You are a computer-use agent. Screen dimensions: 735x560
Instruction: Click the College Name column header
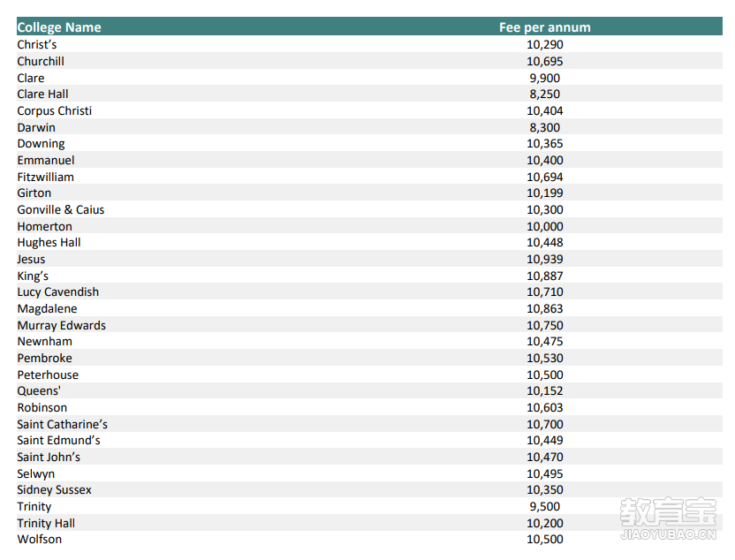pyautogui.click(x=59, y=27)
